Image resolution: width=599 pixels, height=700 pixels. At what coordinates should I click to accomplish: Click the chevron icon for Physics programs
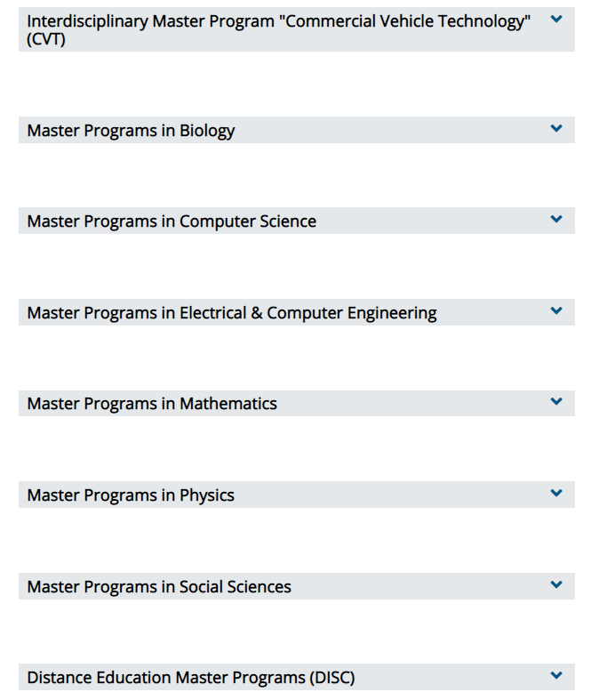pyautogui.click(x=556, y=494)
